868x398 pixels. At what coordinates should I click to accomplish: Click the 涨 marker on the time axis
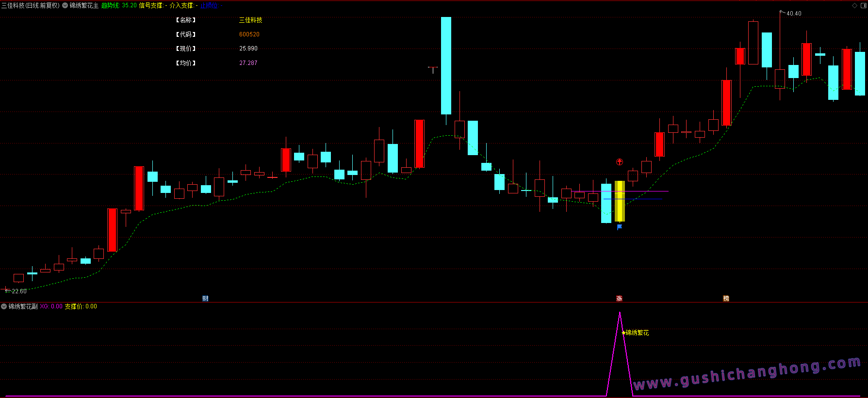(620, 299)
